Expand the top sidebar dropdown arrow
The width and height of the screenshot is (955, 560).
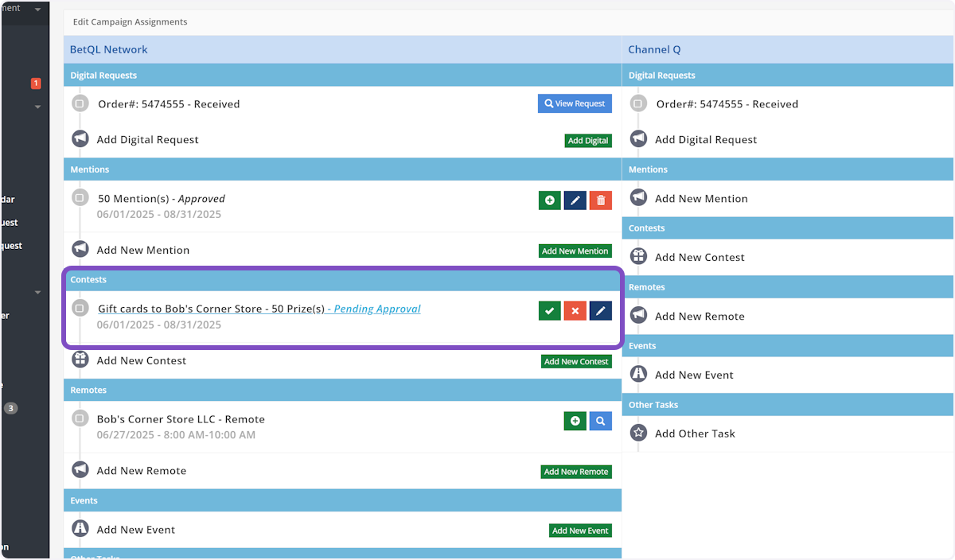click(37, 10)
